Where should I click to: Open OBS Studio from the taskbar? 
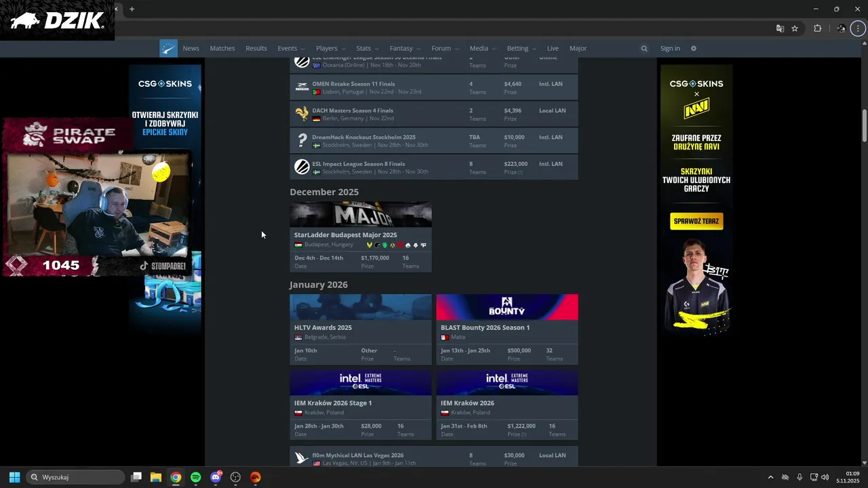point(235,477)
